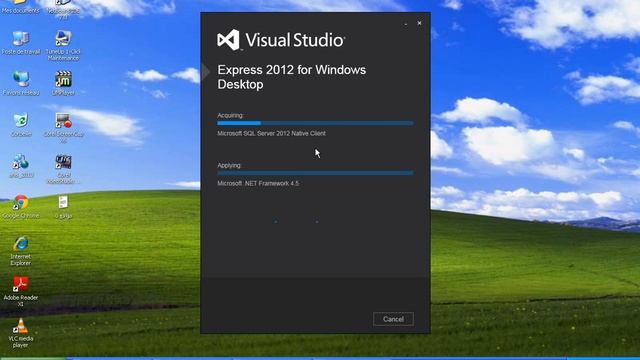
Task: Launch TuneUp 1-Click Maintenance shortcut
Action: [x=63, y=46]
